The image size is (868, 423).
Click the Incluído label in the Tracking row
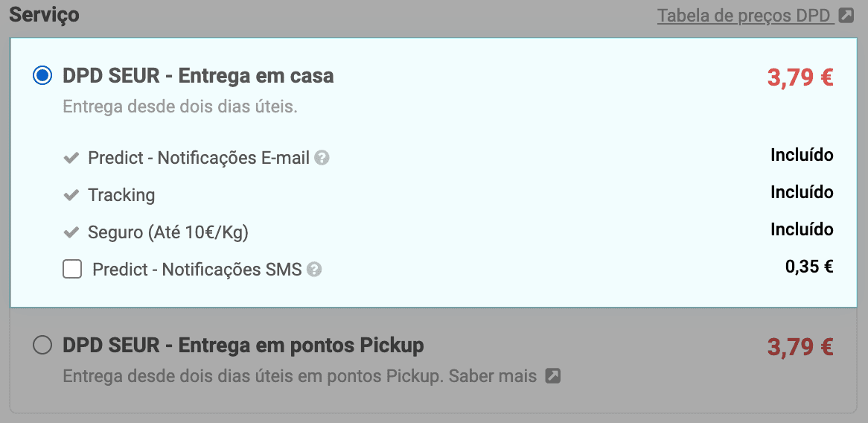click(802, 192)
